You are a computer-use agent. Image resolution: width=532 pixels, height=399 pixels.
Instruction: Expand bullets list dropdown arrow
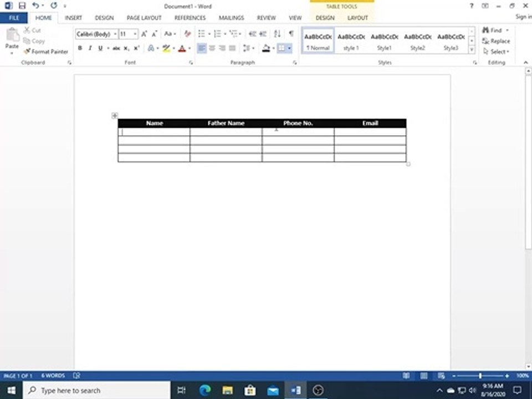[209, 34]
